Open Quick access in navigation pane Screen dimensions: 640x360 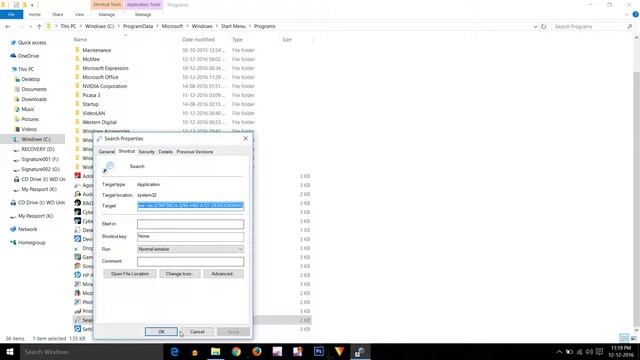(32, 42)
